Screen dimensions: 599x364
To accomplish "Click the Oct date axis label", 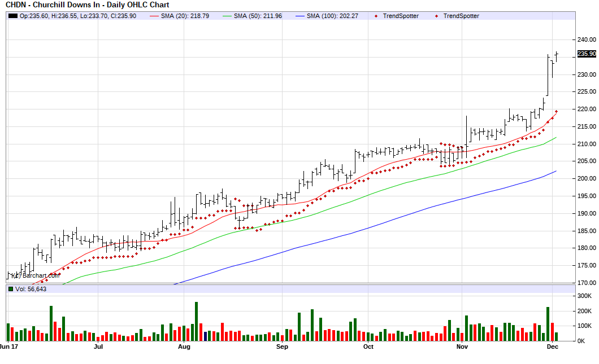I will 368,347.
